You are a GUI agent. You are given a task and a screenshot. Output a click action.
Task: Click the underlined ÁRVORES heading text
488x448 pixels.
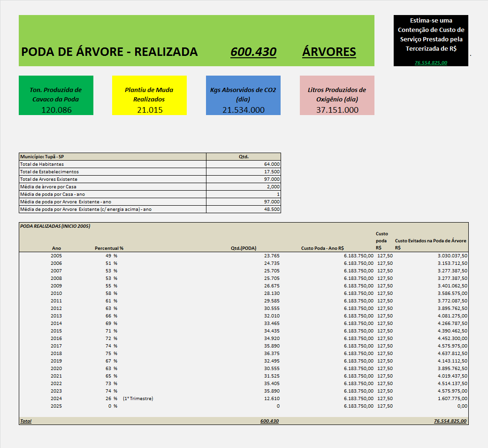pyautogui.click(x=329, y=52)
